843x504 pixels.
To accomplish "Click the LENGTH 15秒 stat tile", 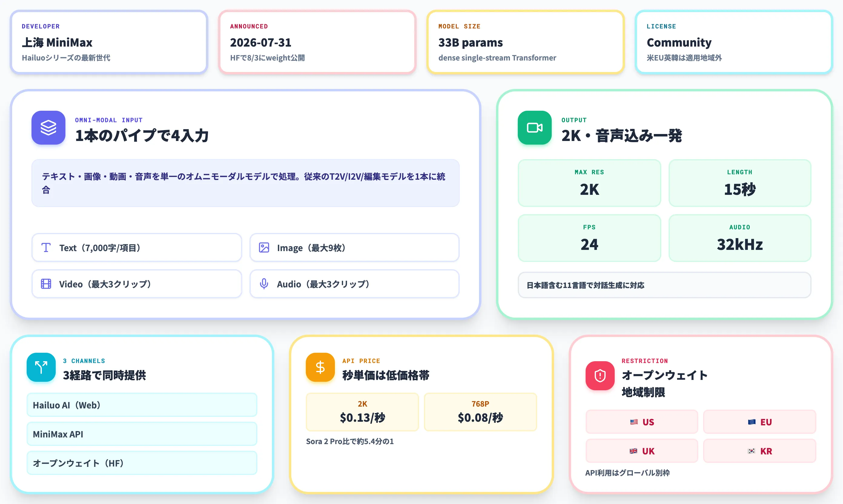I will pyautogui.click(x=740, y=183).
